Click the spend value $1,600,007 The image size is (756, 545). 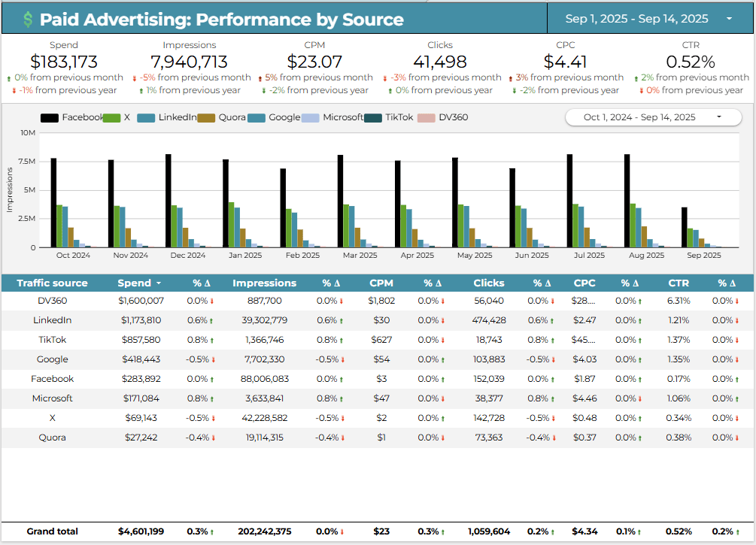pos(141,301)
